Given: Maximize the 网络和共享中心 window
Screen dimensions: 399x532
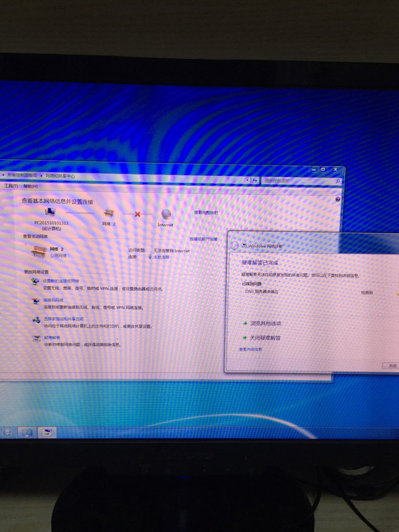Looking at the screenshot, I should pos(323,169).
